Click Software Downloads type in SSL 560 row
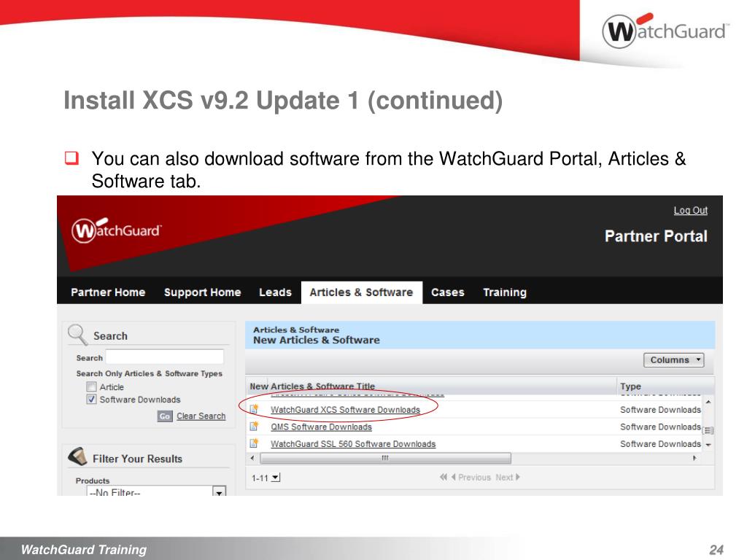 coord(660,444)
